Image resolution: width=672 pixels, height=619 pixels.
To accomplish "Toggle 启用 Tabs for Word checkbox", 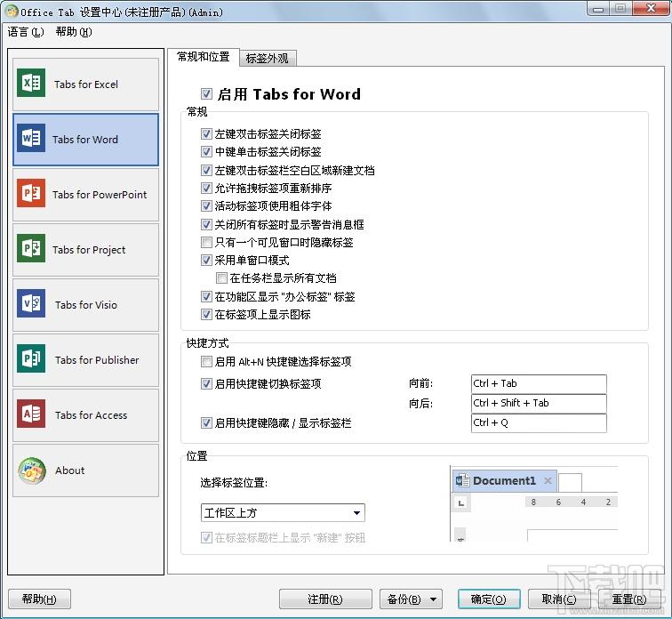I will [x=206, y=94].
